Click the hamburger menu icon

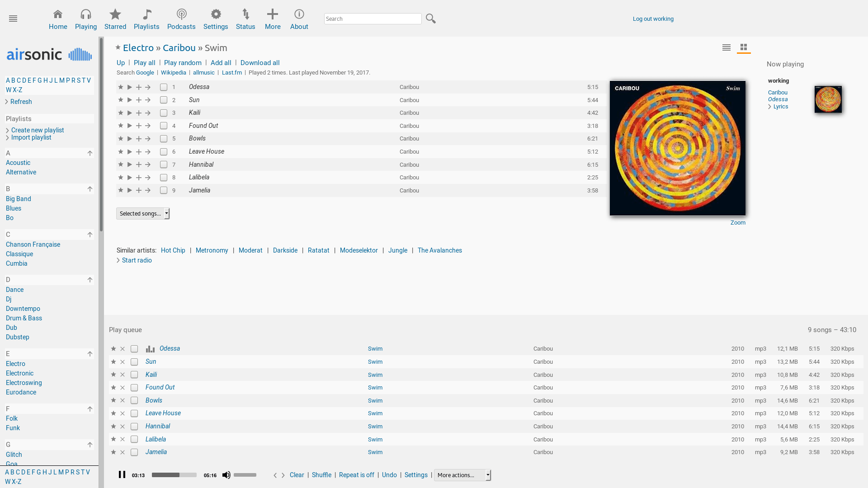coord(13,19)
